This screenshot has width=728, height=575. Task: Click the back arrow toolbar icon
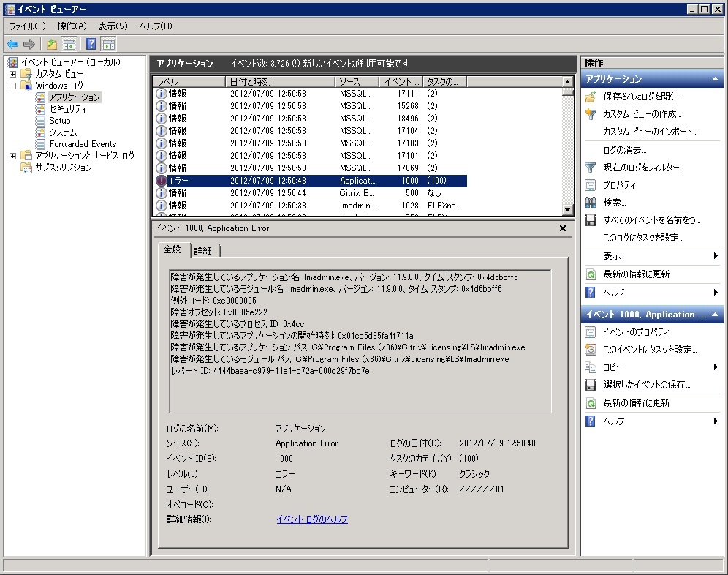(12, 44)
